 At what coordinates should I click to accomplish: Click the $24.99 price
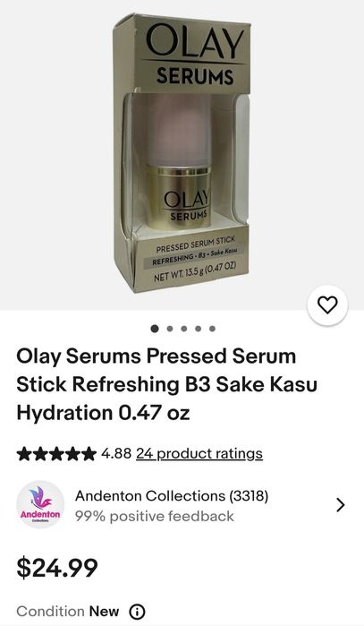57,568
